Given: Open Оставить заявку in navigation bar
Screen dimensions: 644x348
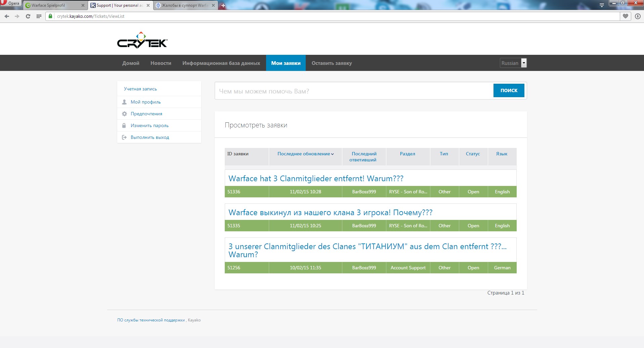Looking at the screenshot, I should coord(332,63).
